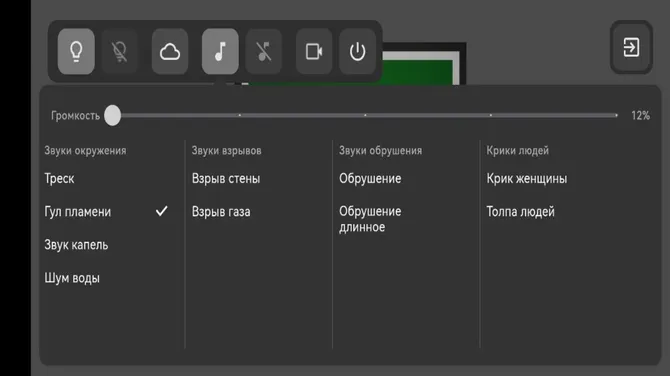Image resolution: width=670 pixels, height=376 pixels.
Task: Click the Звуки окружения heading
Action: (85, 150)
